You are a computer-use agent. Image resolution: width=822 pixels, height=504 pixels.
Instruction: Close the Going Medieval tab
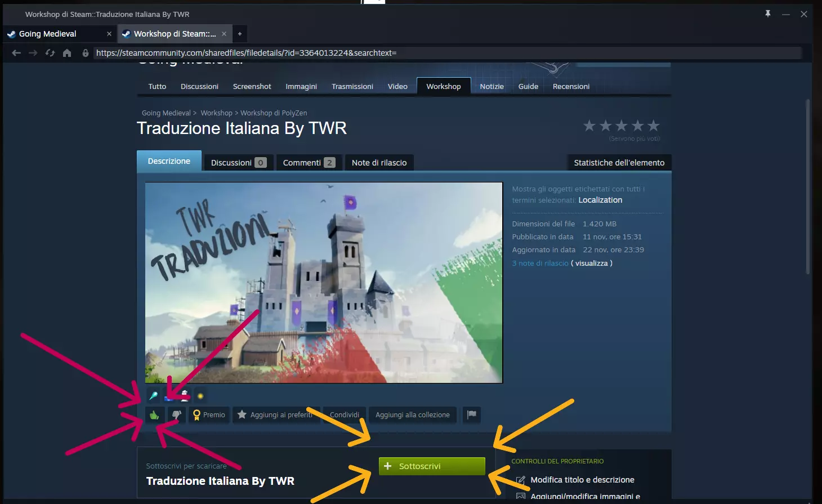point(109,34)
